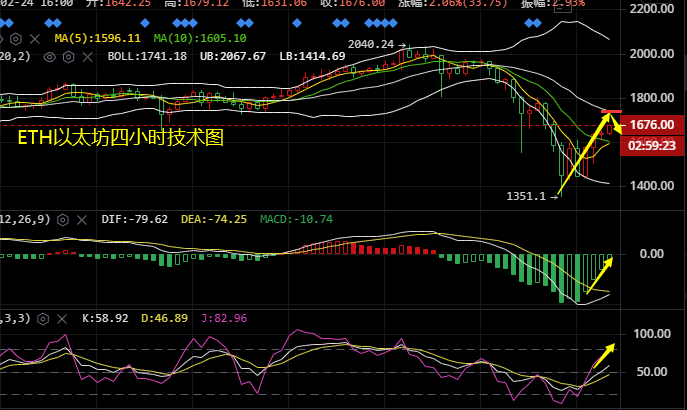687x410 pixels.
Task: Click the lone diamond marker above MA(10) label
Action: [x=145, y=23]
